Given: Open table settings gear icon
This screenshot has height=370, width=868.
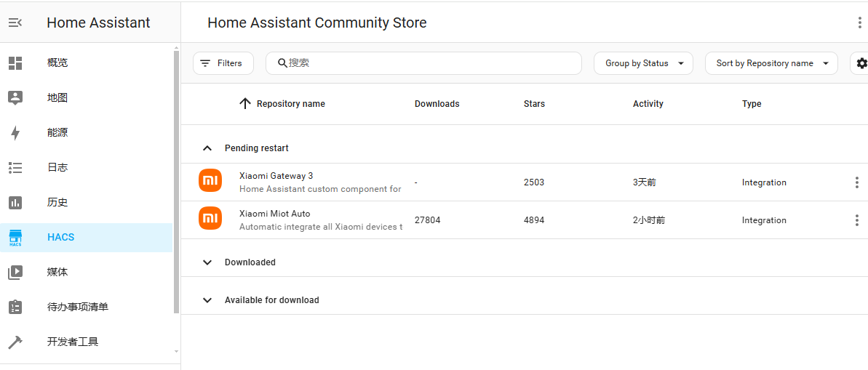Looking at the screenshot, I should point(861,63).
